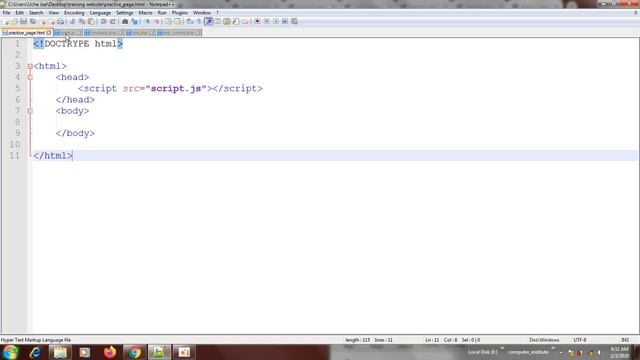Cut selection using the scissors icon
The width and height of the screenshot is (640, 360).
(x=72, y=21)
